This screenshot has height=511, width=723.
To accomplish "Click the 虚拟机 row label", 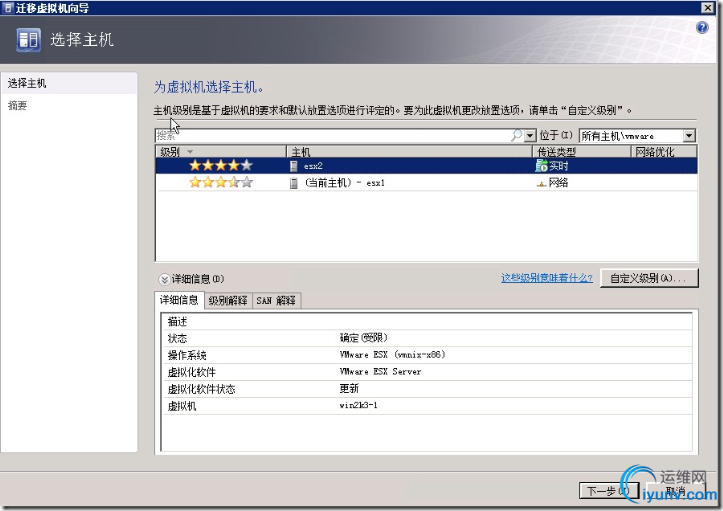I will 182,406.
